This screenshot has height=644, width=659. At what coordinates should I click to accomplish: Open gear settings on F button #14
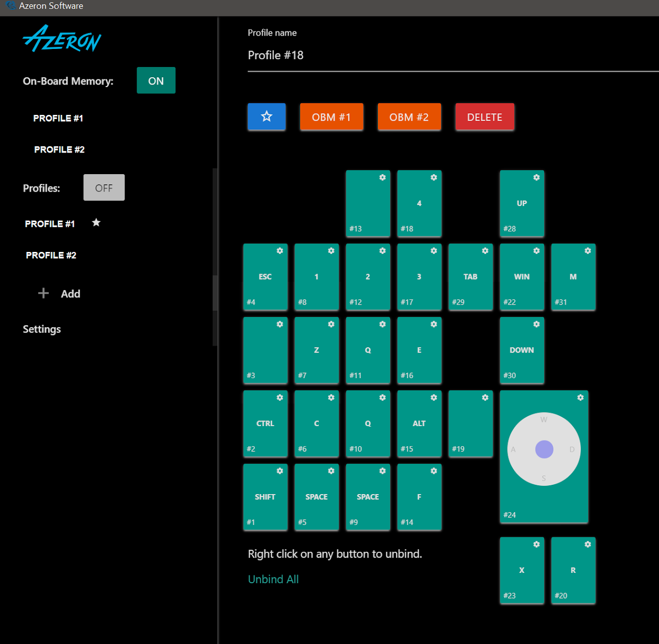pyautogui.click(x=434, y=471)
